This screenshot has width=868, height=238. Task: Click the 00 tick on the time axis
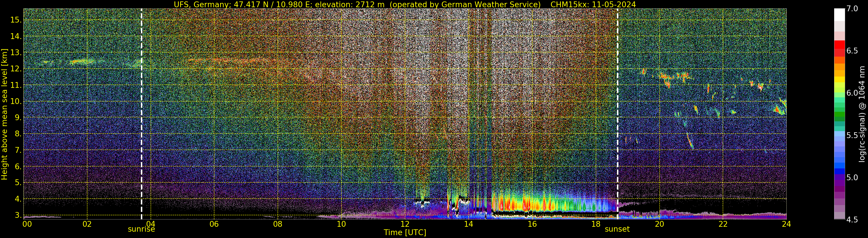coord(27,224)
